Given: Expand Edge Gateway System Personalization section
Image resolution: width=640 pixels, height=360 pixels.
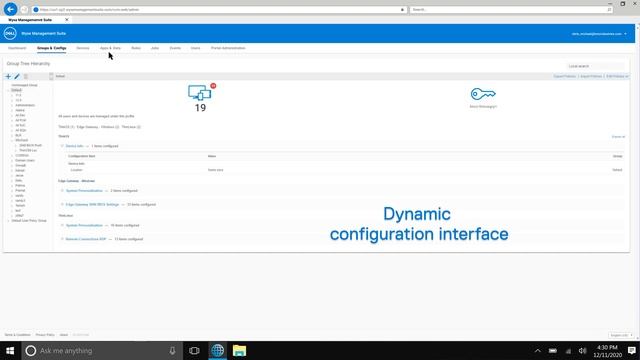Looking at the screenshot, I should [62, 191].
